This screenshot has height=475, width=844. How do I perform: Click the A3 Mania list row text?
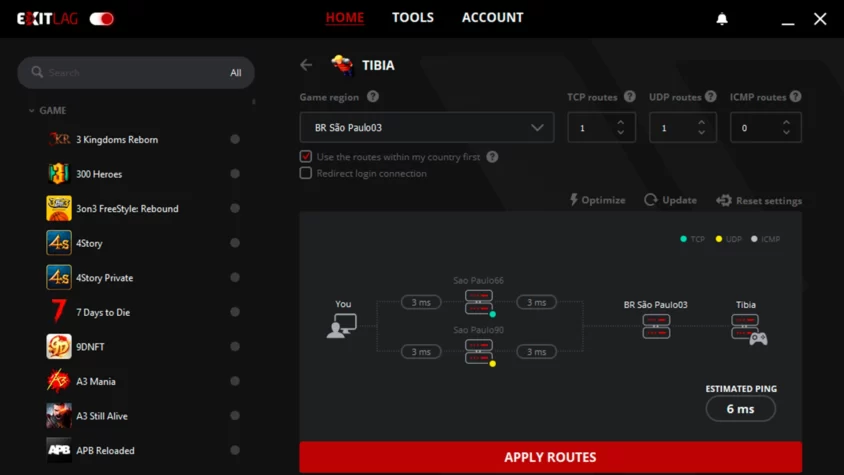click(x=96, y=381)
